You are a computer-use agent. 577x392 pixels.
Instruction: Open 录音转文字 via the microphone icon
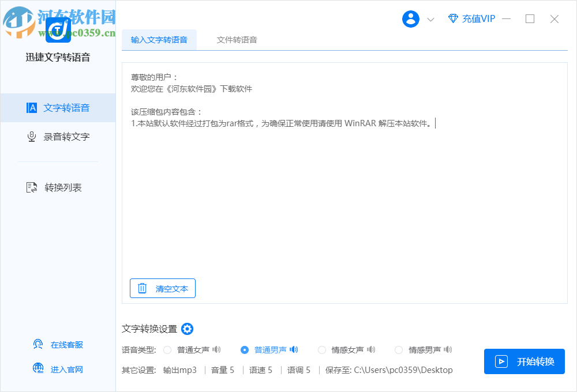coord(31,137)
